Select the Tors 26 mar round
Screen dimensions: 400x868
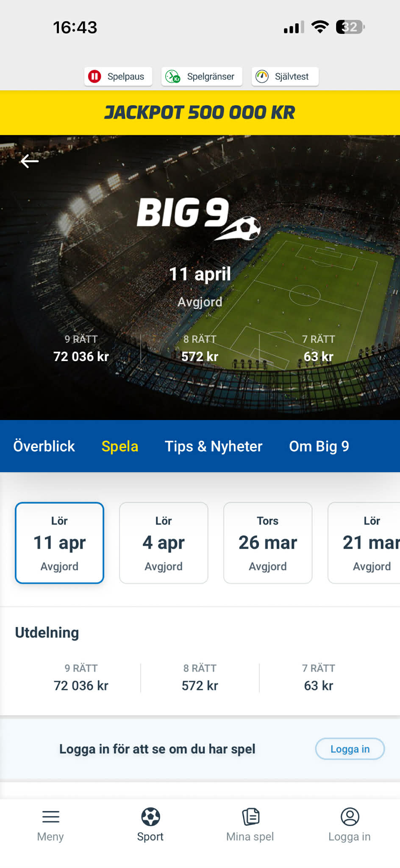click(x=268, y=543)
